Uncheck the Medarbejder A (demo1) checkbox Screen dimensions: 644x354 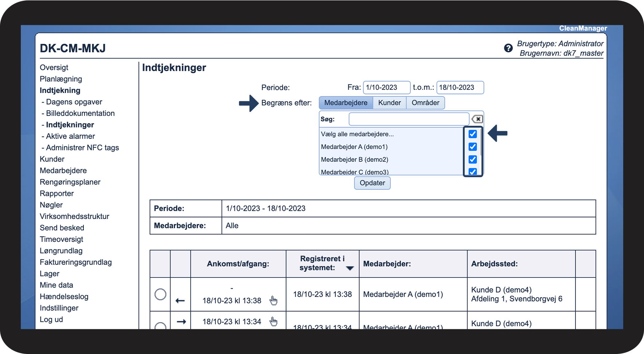[473, 147]
